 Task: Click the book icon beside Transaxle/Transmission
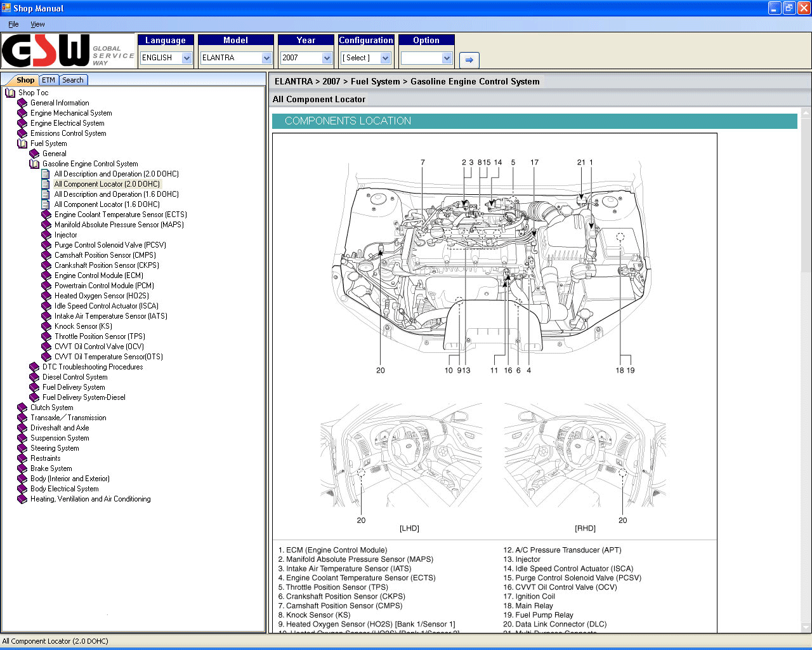point(22,418)
